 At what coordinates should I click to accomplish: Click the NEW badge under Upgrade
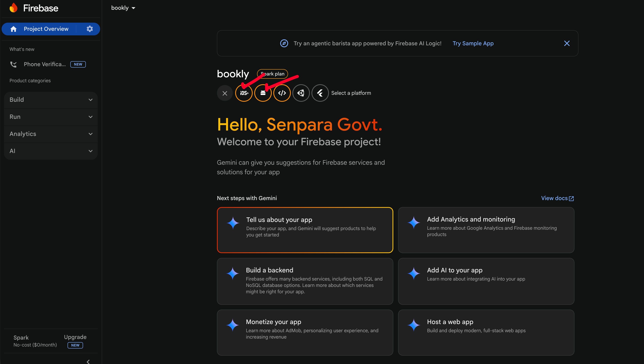click(x=75, y=345)
